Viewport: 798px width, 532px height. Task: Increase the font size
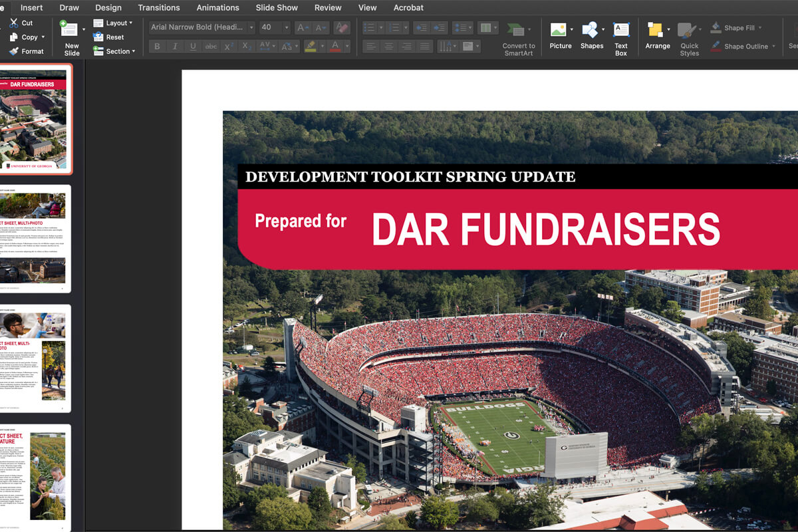click(303, 27)
